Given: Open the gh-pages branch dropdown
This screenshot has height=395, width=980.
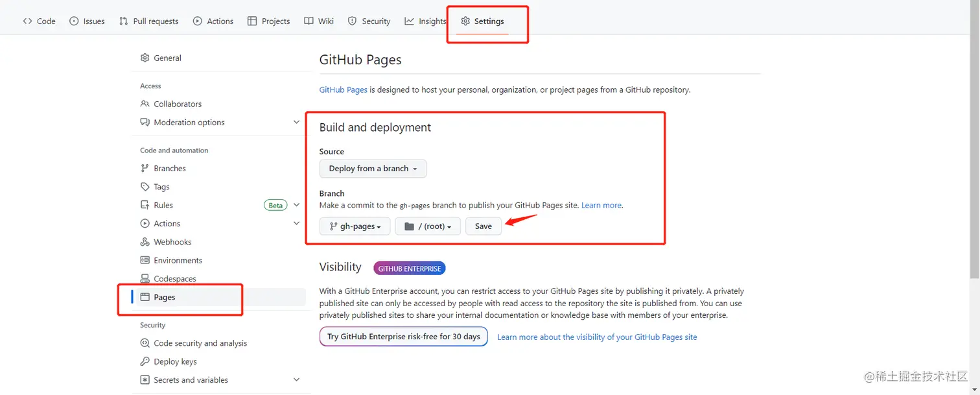Looking at the screenshot, I should point(355,226).
